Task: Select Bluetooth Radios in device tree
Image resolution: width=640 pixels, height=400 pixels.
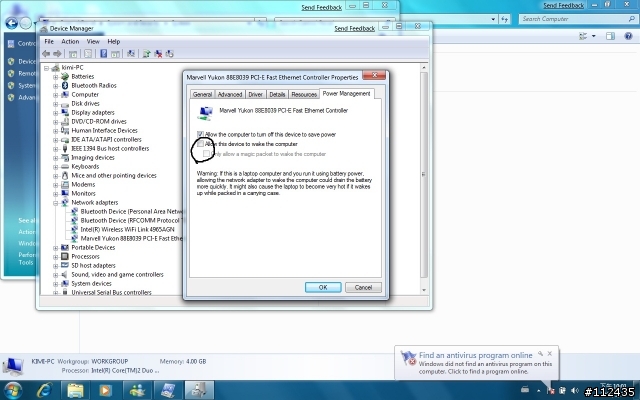Action: tap(94, 86)
